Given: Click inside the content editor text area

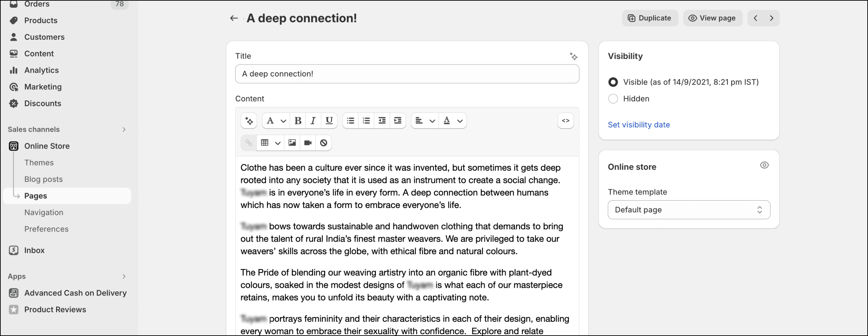Looking at the screenshot, I should pyautogui.click(x=407, y=246).
